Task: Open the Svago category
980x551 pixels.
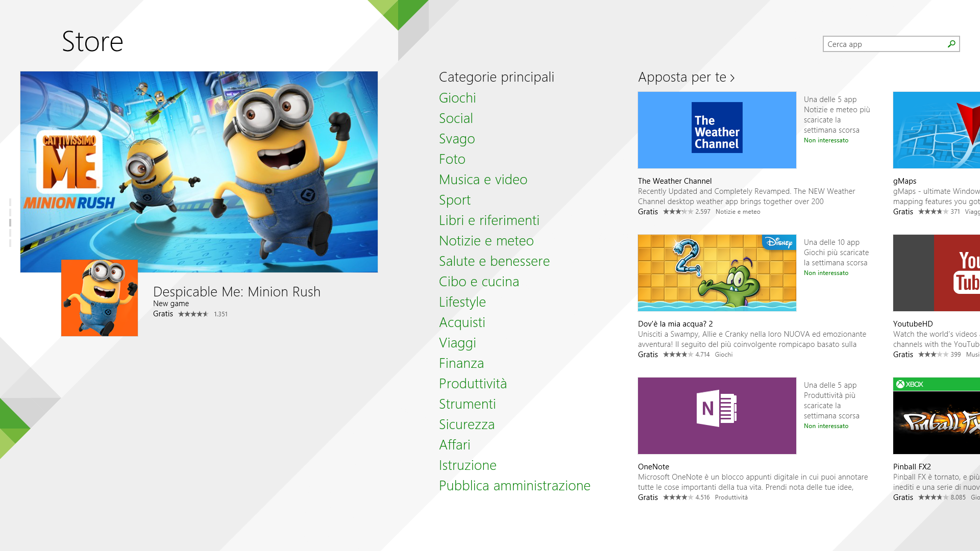Action: point(457,139)
